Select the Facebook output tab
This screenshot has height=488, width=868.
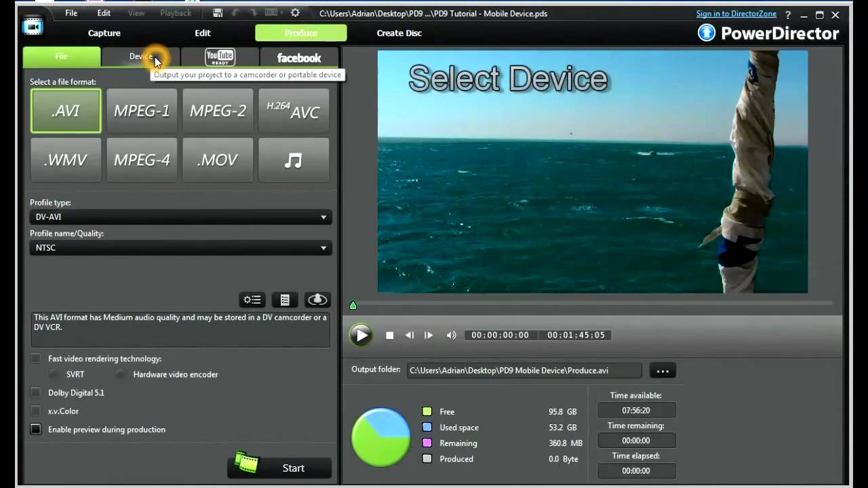[299, 57]
